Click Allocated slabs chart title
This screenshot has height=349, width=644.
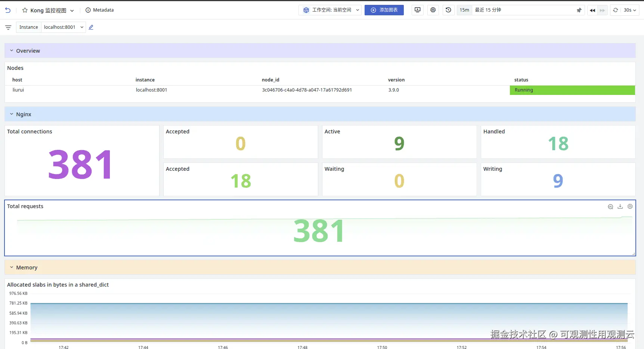tap(58, 285)
